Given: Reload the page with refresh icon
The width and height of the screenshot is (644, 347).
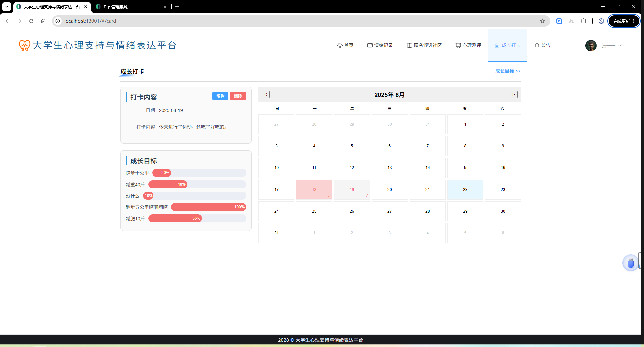Looking at the screenshot, I should pyautogui.click(x=31, y=21).
